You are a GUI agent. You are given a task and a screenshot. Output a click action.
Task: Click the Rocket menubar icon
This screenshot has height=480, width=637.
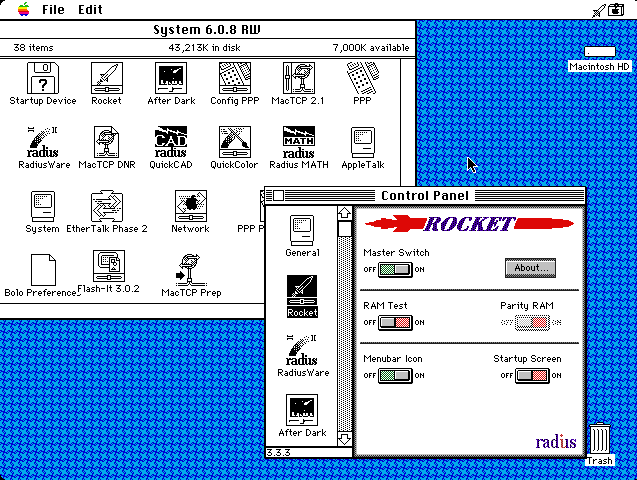pos(598,10)
